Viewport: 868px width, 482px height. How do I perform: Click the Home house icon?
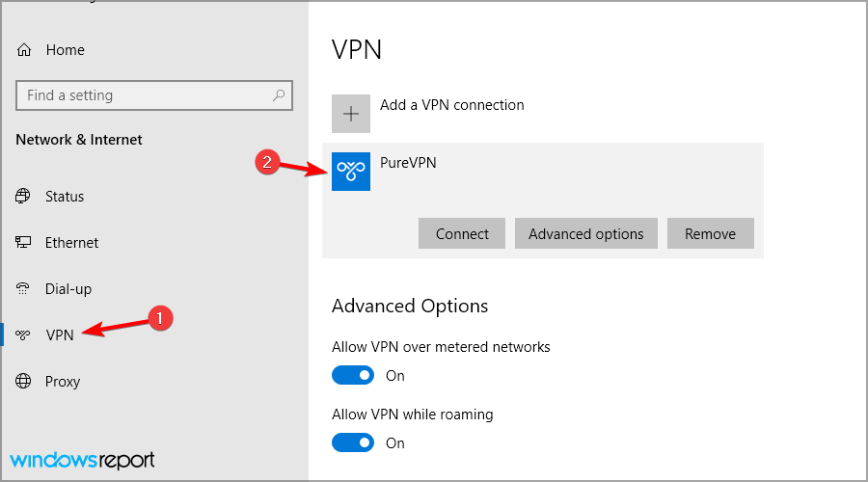tap(24, 50)
